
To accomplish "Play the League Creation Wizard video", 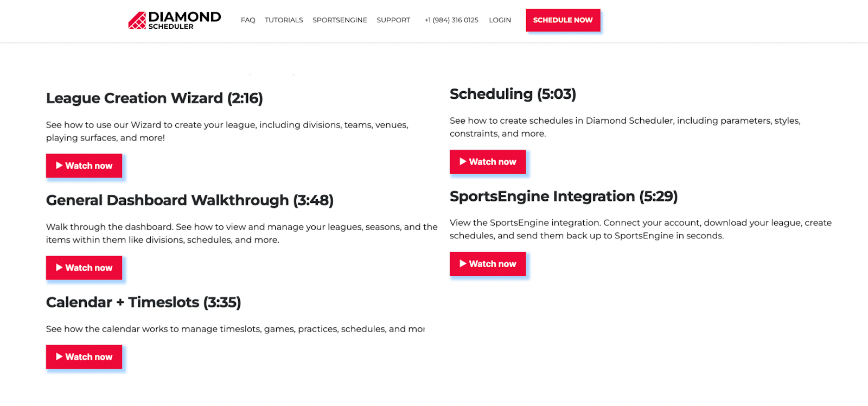I will (84, 166).
